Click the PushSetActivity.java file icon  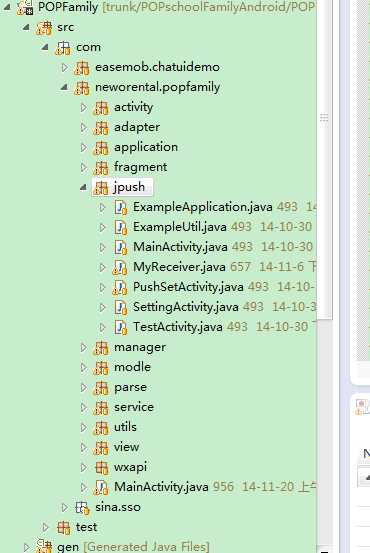pyautogui.click(x=120, y=288)
